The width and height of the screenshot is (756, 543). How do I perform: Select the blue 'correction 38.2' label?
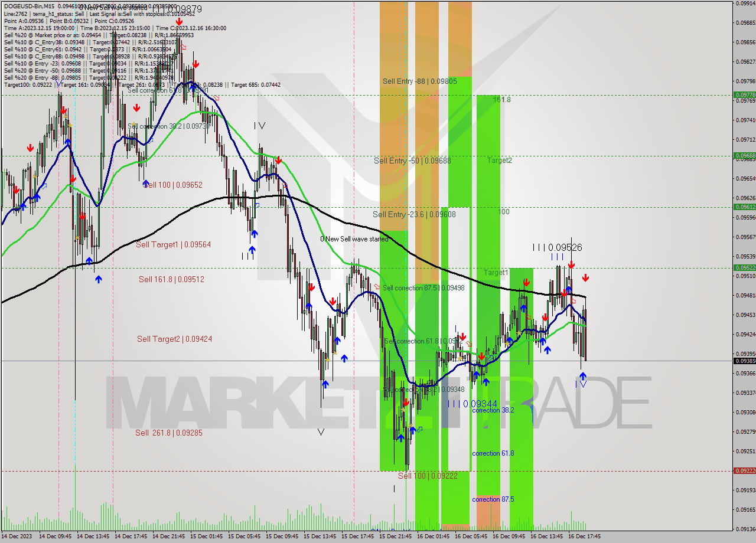[x=493, y=410]
